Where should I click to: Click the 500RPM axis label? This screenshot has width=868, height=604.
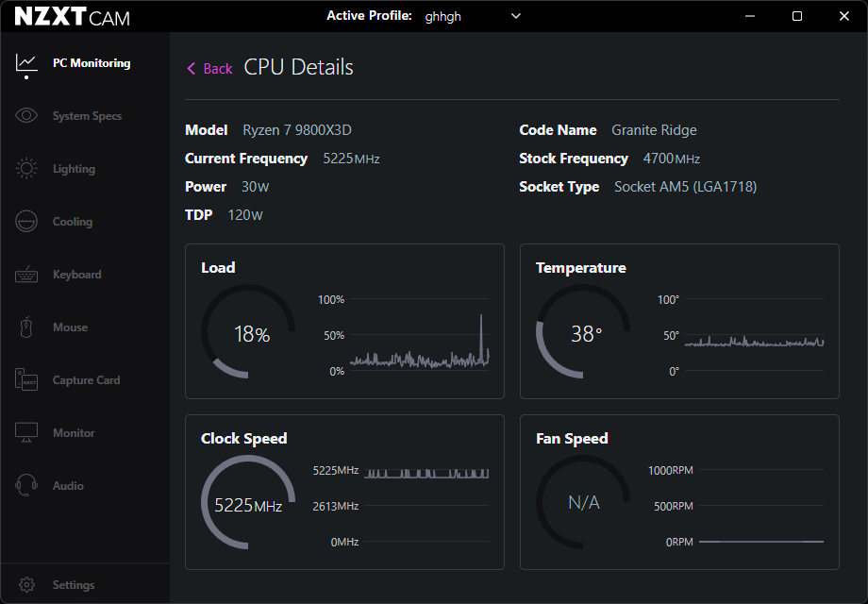tap(673, 506)
